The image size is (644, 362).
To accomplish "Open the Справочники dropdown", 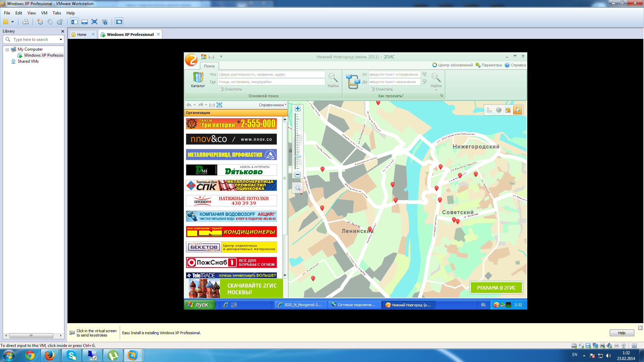I will tap(273, 105).
